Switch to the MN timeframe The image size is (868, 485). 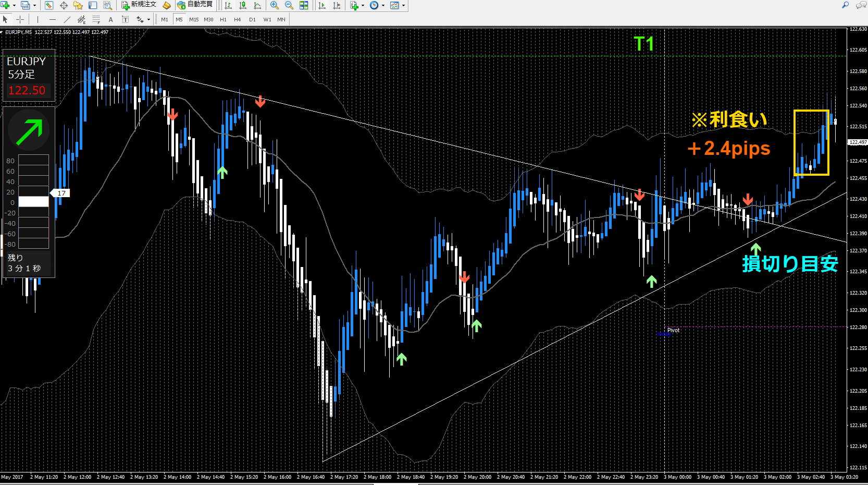(x=281, y=19)
